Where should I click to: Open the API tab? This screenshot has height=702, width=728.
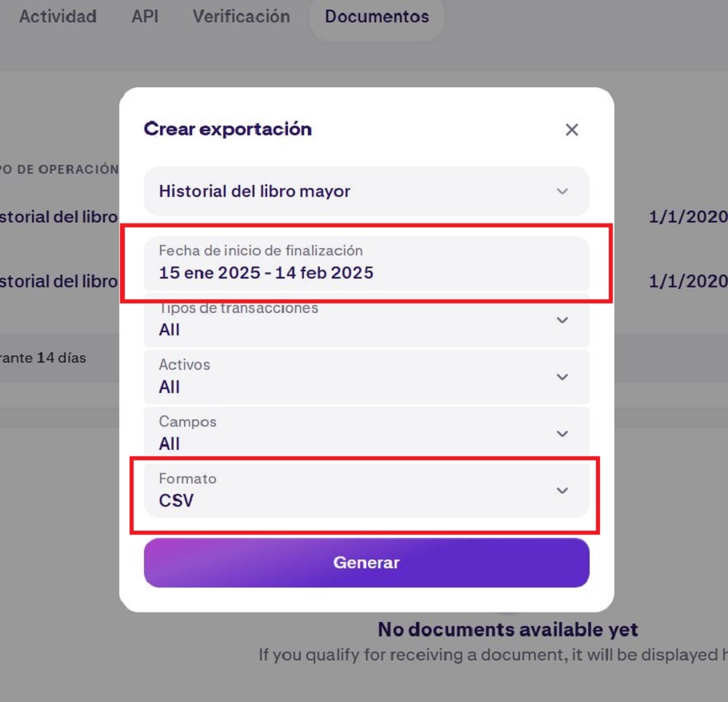145,16
